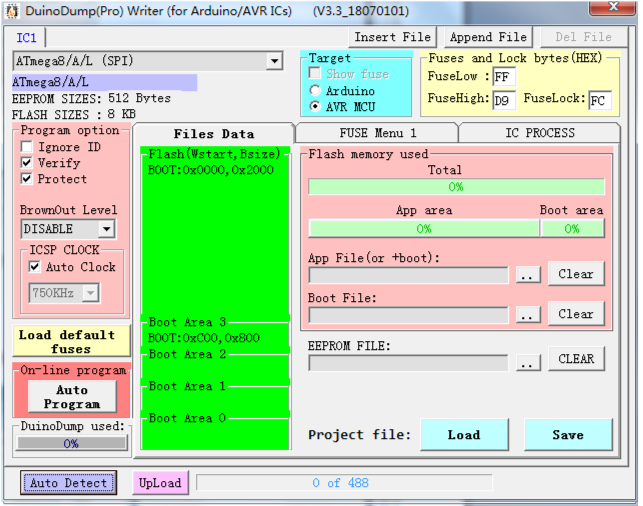Viewport: 643px width, 506px height.
Task: Click the App File path field
Action: [x=408, y=275]
